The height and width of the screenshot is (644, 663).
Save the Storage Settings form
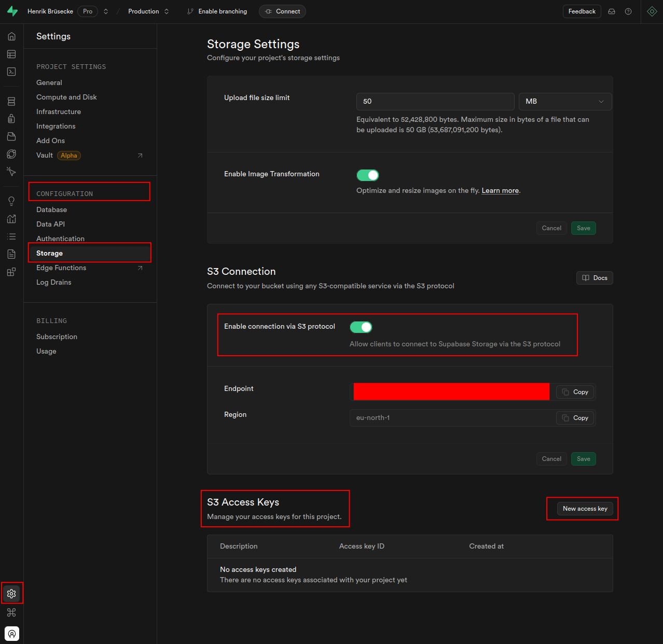[x=584, y=228]
